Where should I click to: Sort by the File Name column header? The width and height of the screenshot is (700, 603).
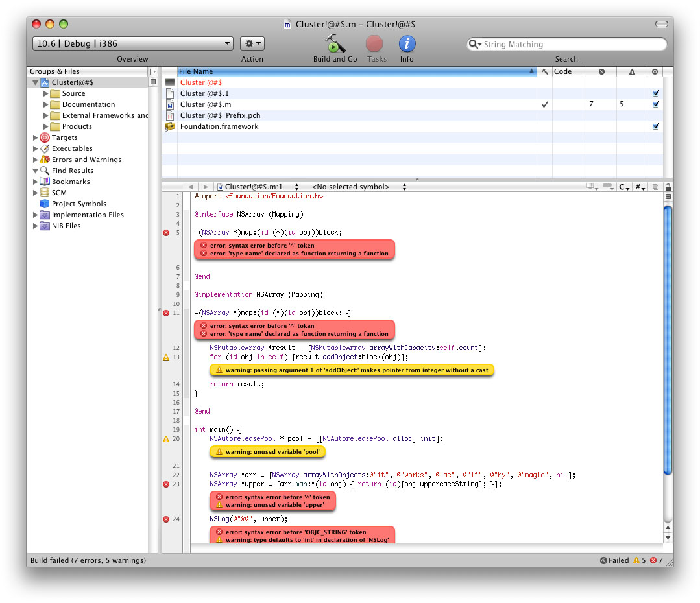coord(356,71)
